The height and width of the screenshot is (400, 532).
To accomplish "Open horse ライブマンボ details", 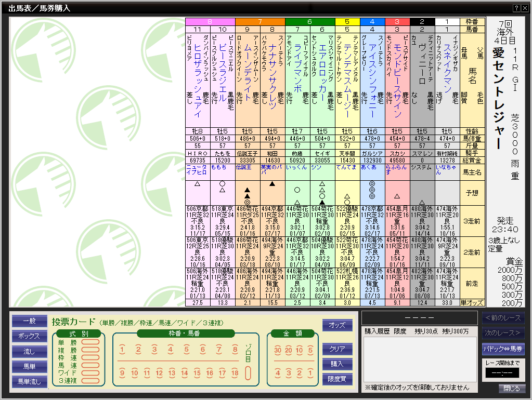I will 297,68.
